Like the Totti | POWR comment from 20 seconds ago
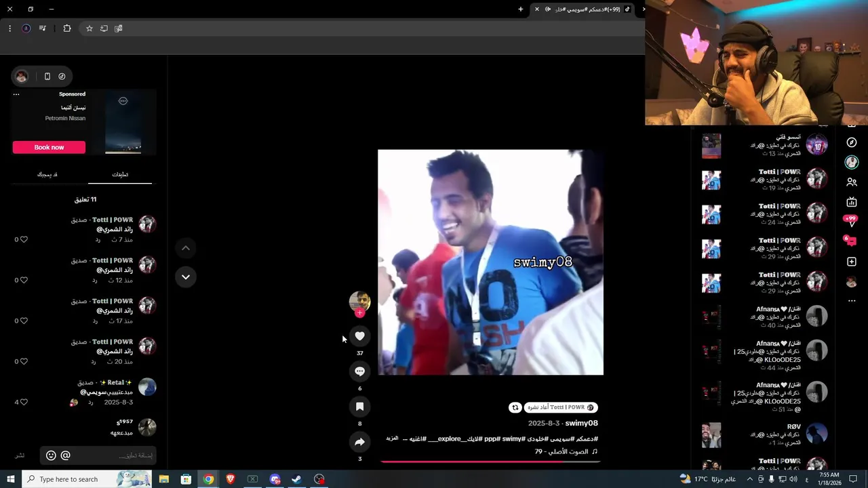Screen dimensions: 868x488 24,361
